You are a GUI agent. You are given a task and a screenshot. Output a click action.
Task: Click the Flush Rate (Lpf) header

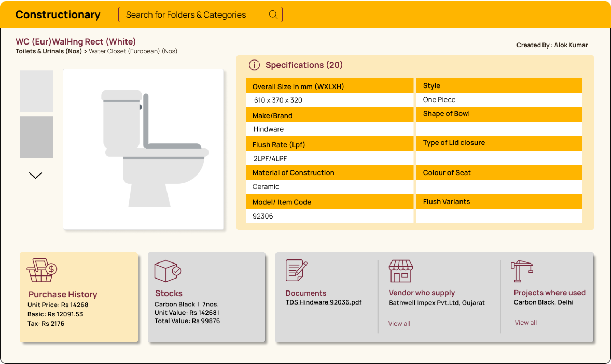coord(330,143)
